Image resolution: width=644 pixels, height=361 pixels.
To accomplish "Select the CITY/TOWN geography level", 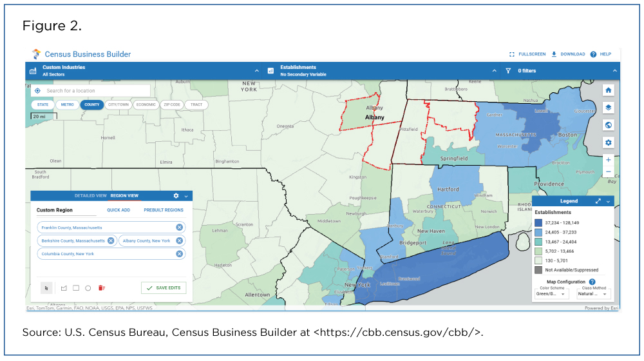I will point(118,105).
